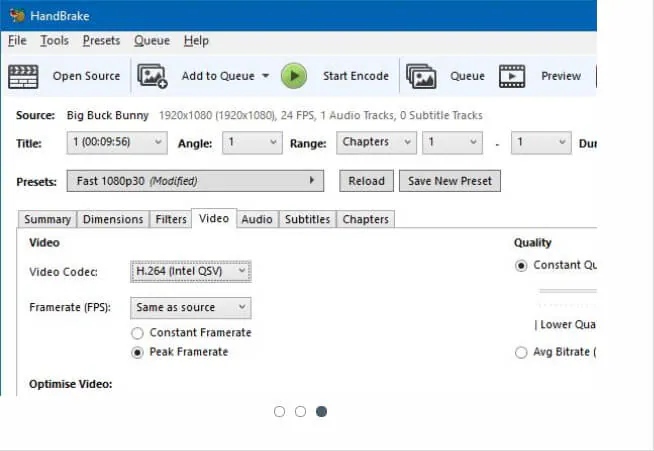Click the Save New Preset button
654x451 pixels.
click(450, 181)
